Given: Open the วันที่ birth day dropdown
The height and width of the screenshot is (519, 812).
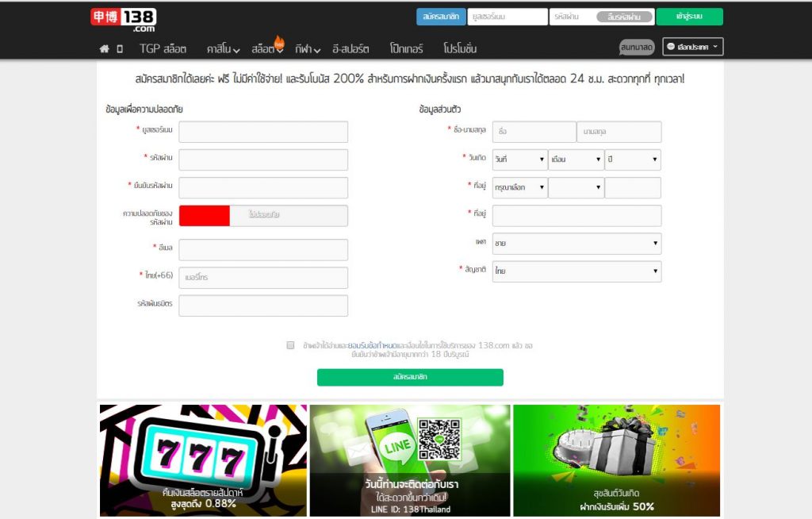Looking at the screenshot, I should pos(519,160).
